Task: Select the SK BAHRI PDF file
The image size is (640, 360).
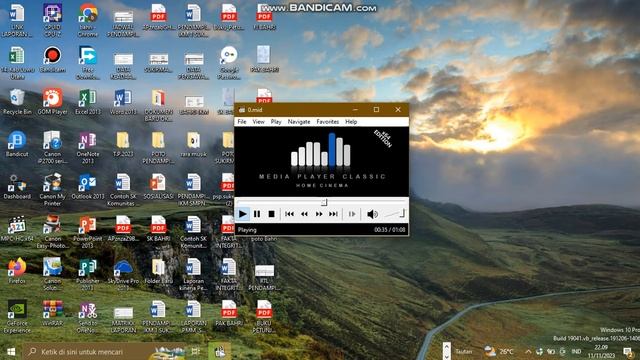Action: (158, 229)
